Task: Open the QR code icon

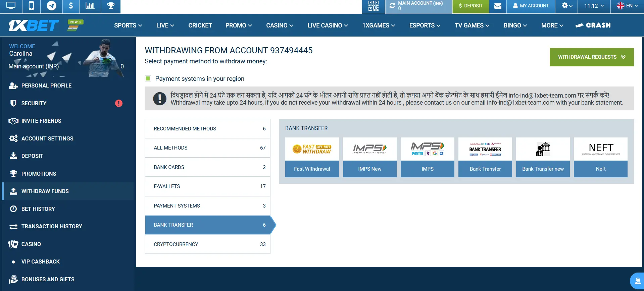Action: [373, 6]
